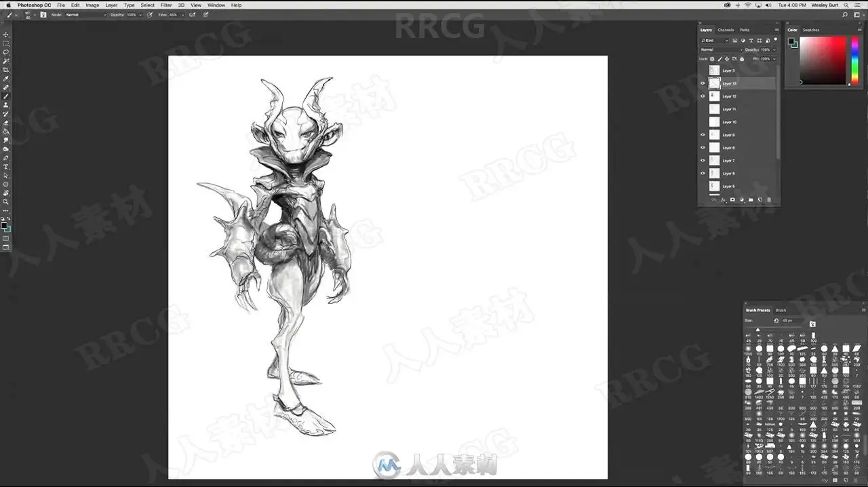The image size is (868, 487).
Task: Click the foreground color swatch in Color panel
Action: click(x=791, y=42)
